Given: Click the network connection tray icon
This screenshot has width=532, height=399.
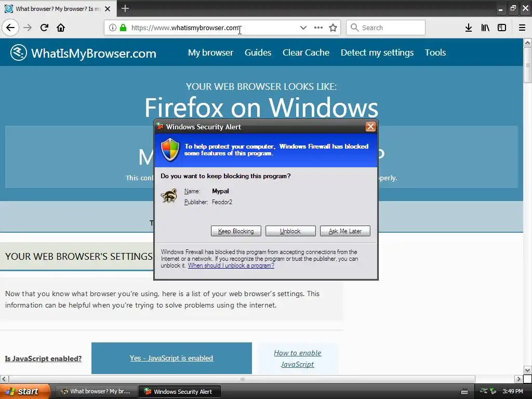Looking at the screenshot, I should 484,391.
